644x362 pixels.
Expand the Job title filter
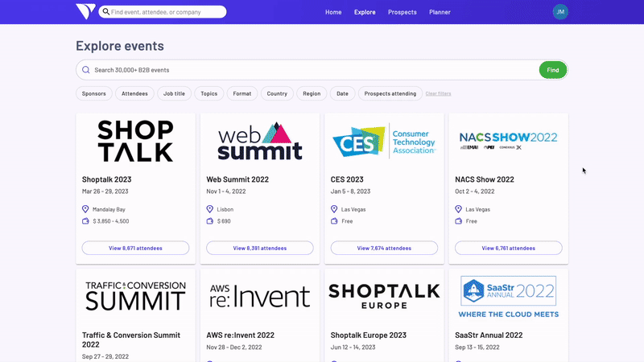174,93
